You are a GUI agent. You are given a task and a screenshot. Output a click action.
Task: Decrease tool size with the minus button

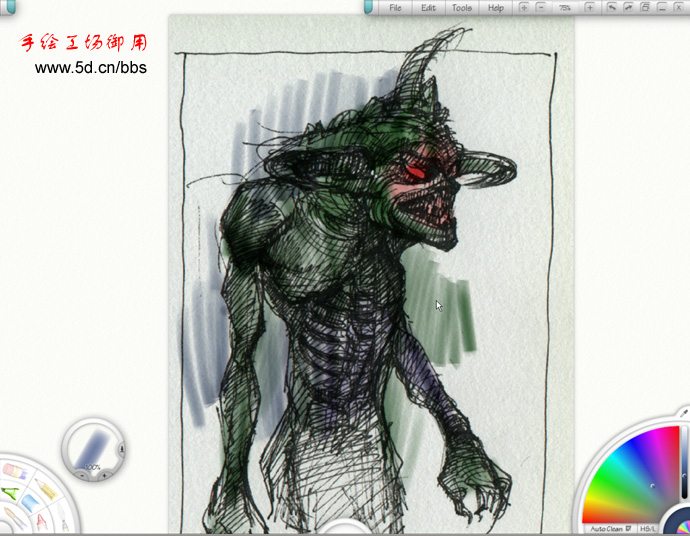point(82,475)
